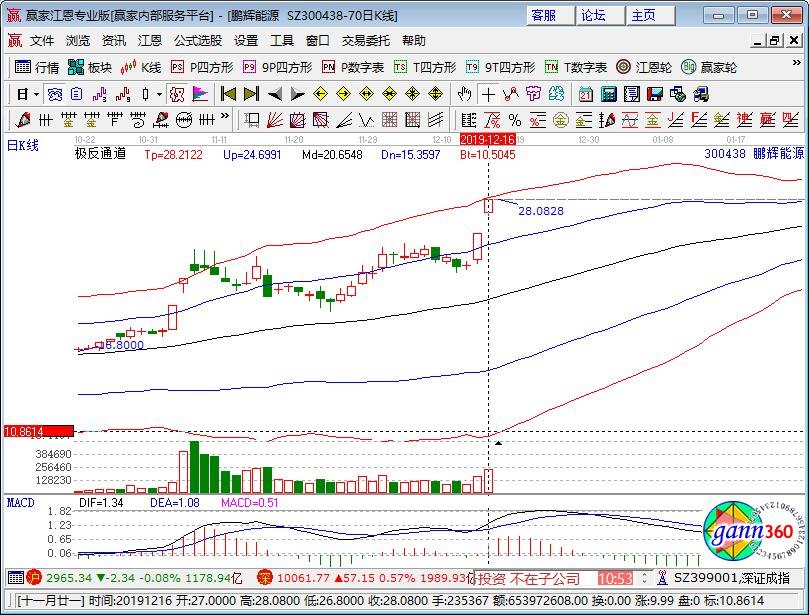
Task: Open the 江恩 menu
Action: point(150,40)
